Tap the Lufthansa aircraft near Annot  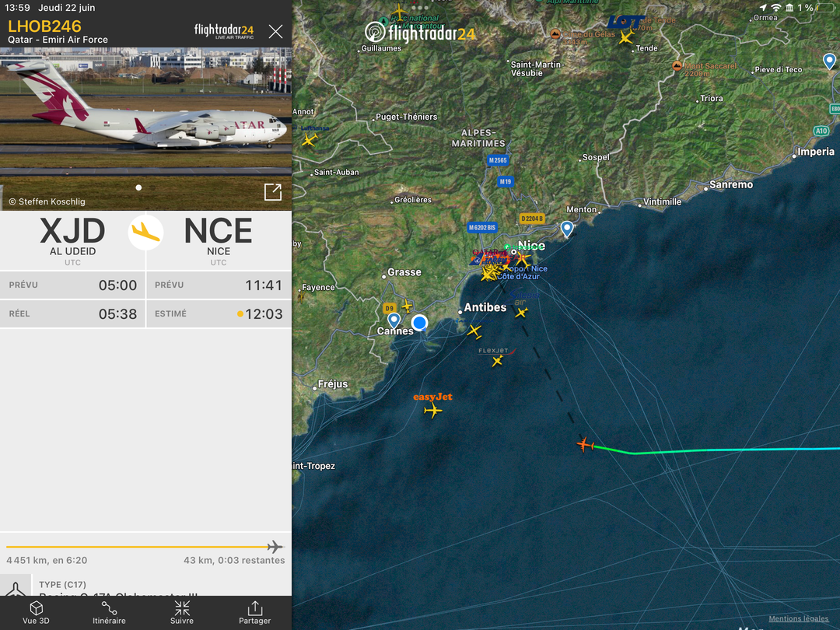[309, 140]
